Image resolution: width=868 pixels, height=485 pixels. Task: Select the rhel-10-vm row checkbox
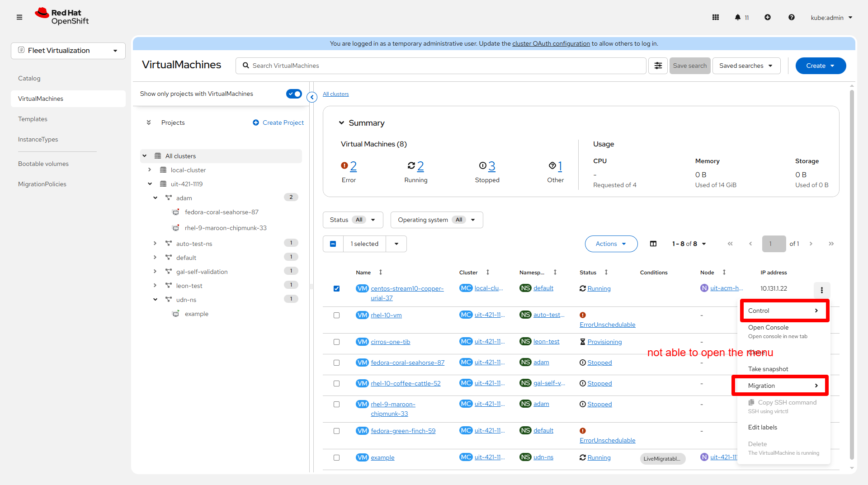tap(336, 315)
